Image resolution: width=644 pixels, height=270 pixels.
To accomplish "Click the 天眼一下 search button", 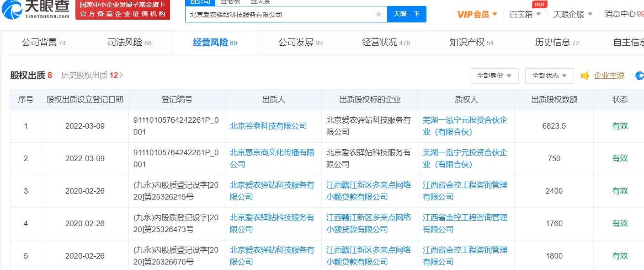I will pyautogui.click(x=407, y=14).
